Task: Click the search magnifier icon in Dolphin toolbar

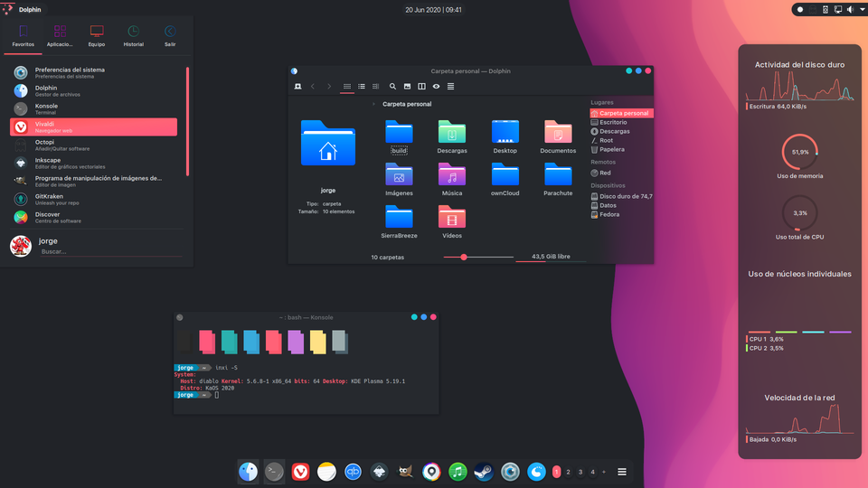Action: [392, 87]
